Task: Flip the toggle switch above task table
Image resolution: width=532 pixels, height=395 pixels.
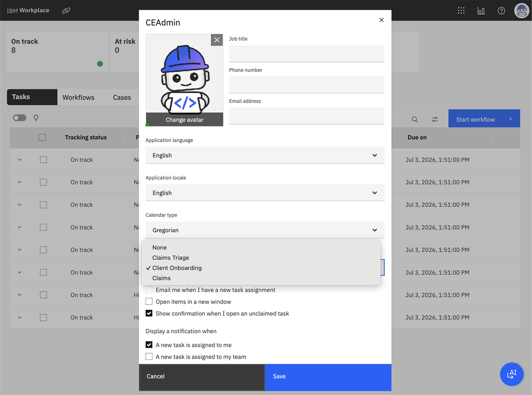Action: click(20, 118)
